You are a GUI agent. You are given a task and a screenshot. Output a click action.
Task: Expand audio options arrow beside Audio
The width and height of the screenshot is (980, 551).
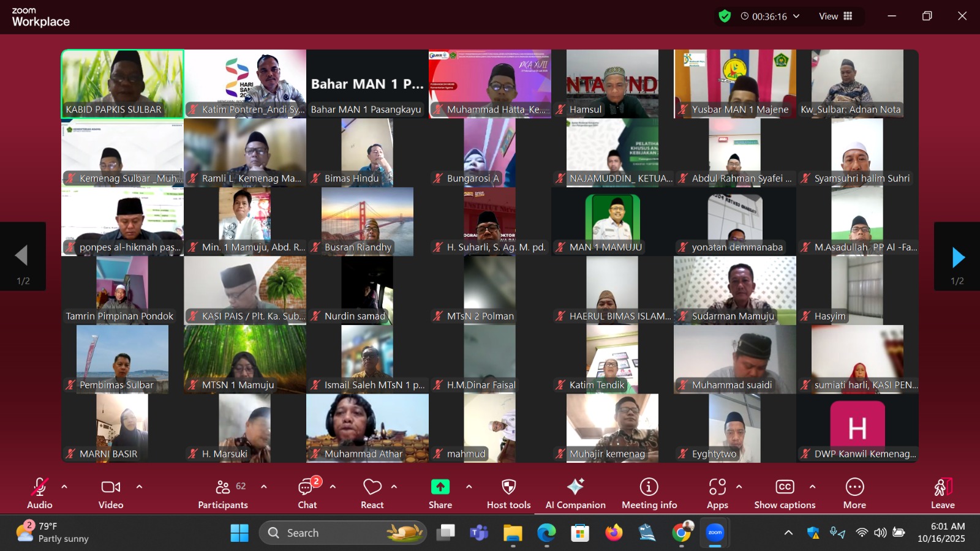click(x=64, y=487)
